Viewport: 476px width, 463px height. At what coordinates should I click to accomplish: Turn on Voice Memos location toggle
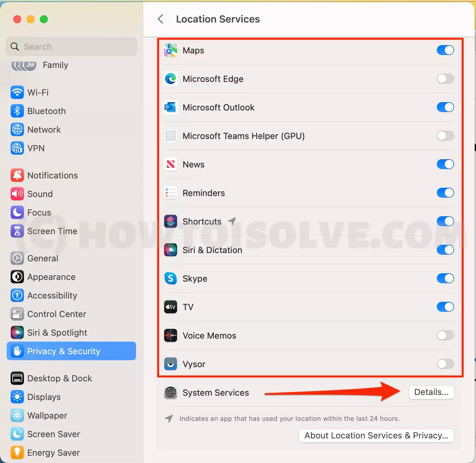point(445,335)
